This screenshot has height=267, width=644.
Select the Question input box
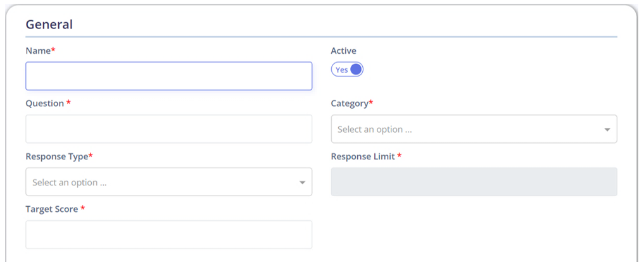click(x=169, y=129)
